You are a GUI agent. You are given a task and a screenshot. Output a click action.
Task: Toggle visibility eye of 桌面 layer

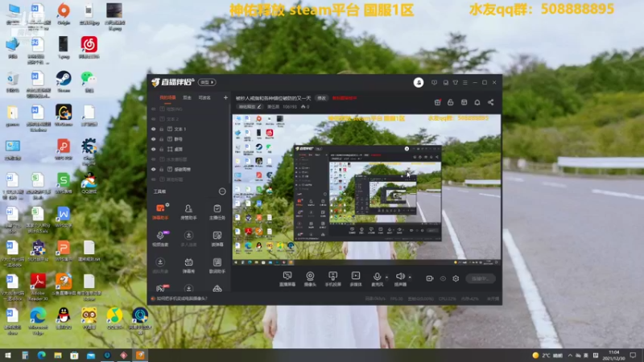pos(154,149)
